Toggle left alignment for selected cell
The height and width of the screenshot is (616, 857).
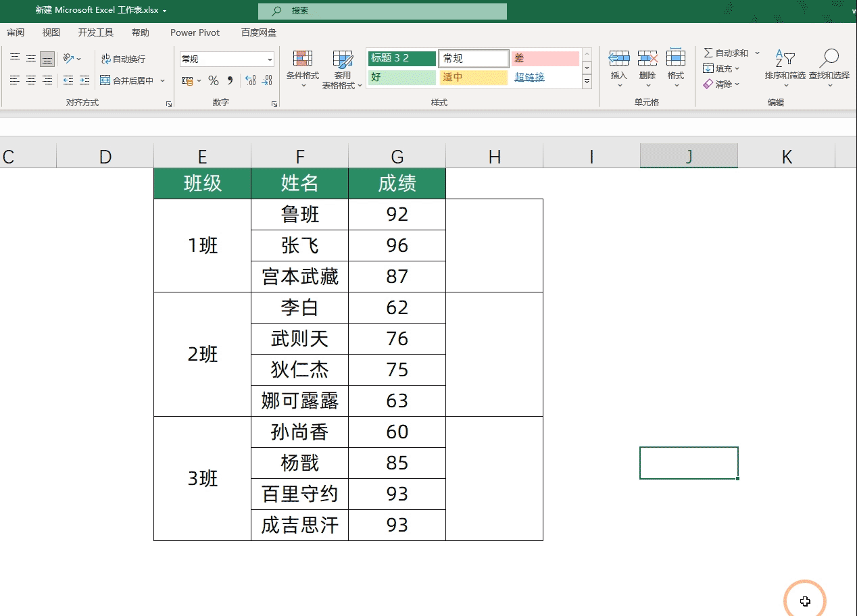coord(15,80)
